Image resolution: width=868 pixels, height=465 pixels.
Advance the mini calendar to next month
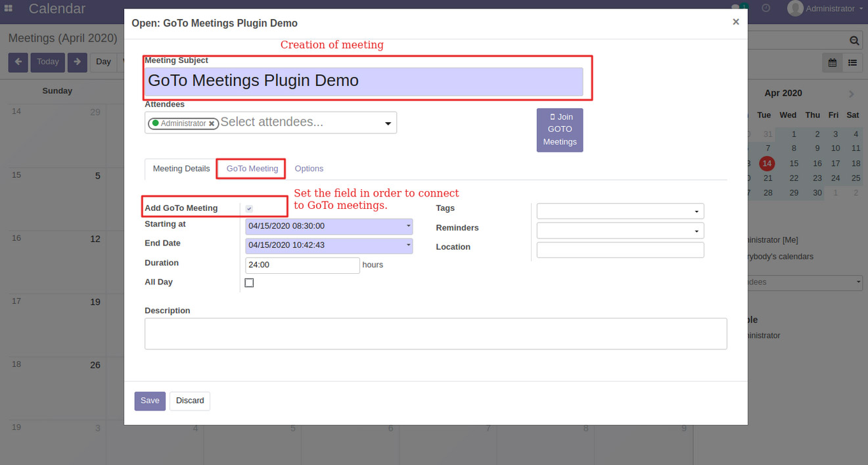(x=852, y=94)
